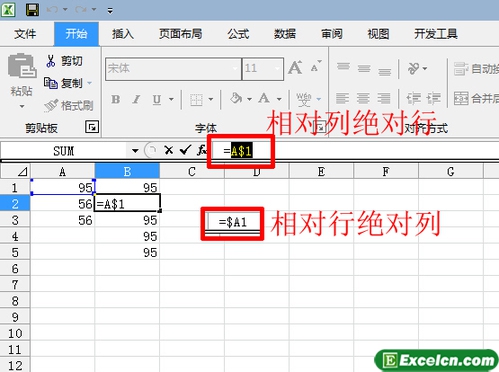The height and width of the screenshot is (372, 499).
Task: Open the 宋体 font name dropdown
Action: 235,69
